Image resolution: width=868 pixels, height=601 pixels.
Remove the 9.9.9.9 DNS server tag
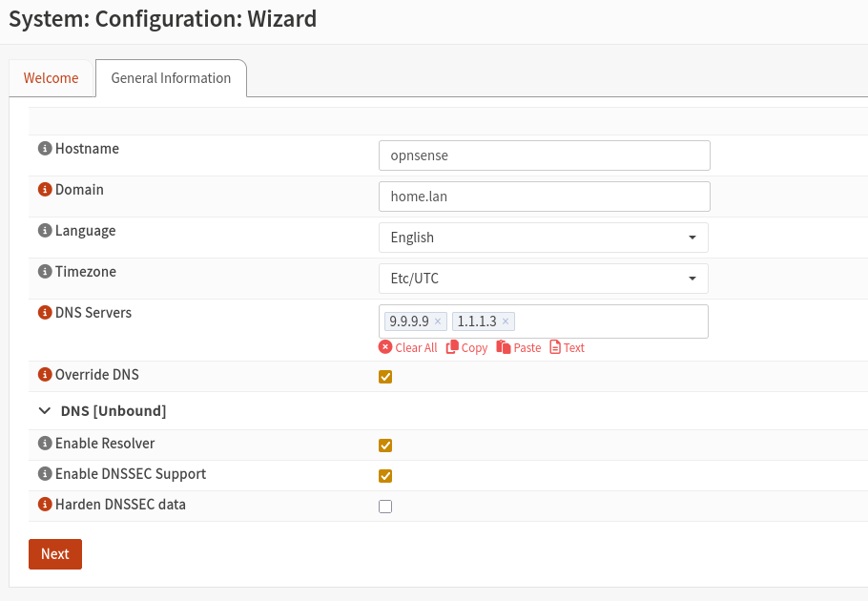(437, 321)
